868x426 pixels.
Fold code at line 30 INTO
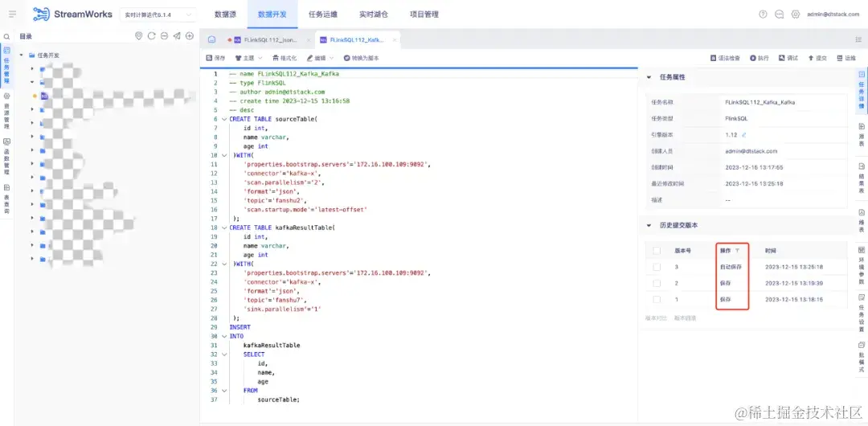pyautogui.click(x=224, y=336)
